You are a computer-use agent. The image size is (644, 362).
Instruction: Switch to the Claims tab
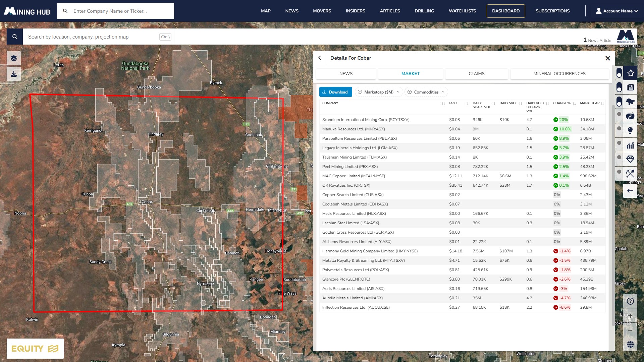point(476,74)
